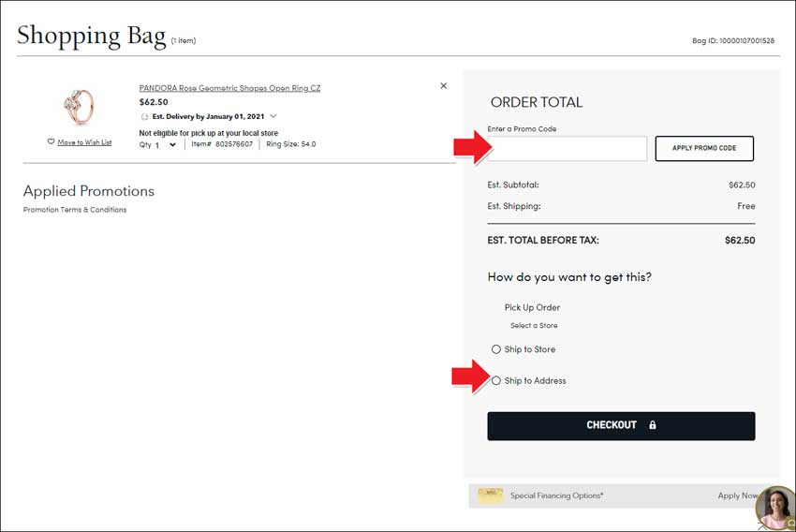Open Promotion Terms & Conditions

point(75,210)
